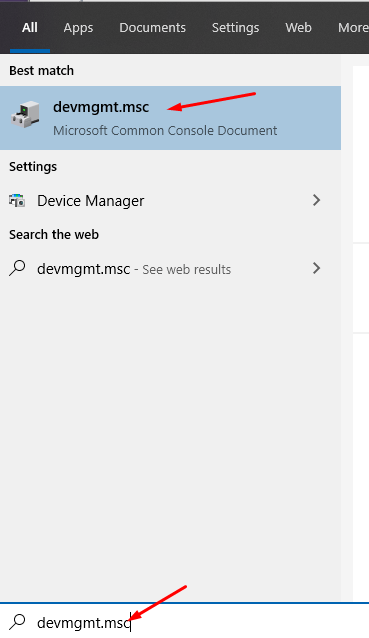Click the magnifier icon beside web result
This screenshot has width=369, height=638.
click(17, 268)
